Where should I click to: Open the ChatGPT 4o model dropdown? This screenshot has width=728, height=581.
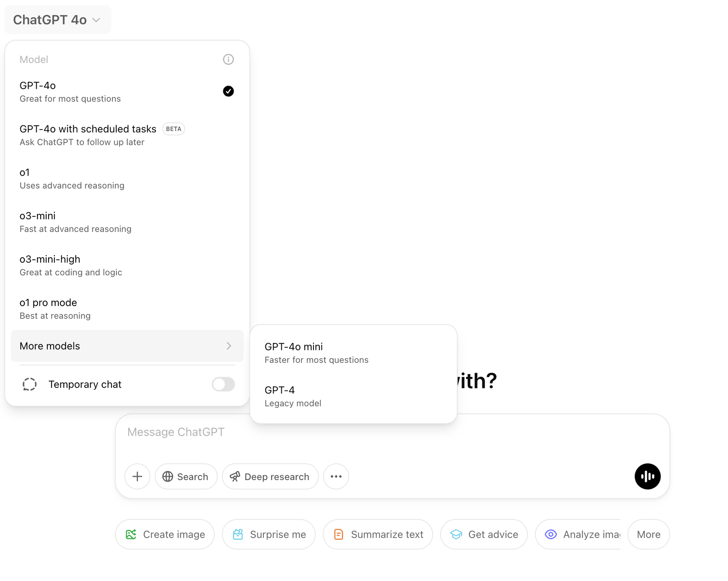pyautogui.click(x=57, y=20)
